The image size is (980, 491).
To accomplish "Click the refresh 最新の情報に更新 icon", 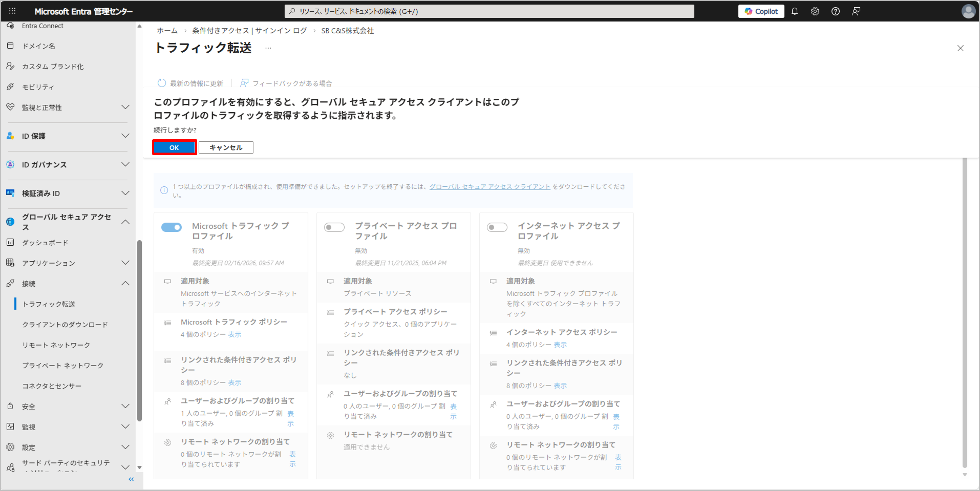I will pos(162,83).
